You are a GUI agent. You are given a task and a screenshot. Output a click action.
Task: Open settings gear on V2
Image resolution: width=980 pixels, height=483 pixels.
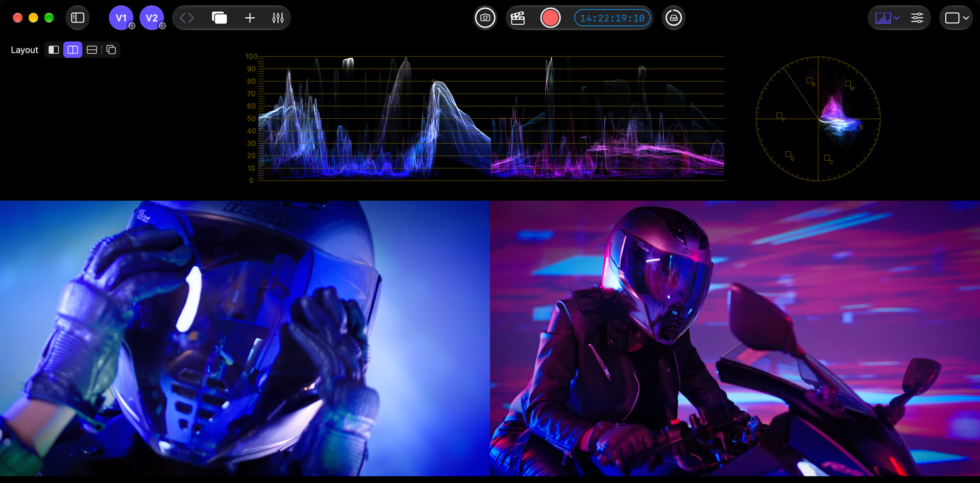pyautogui.click(x=162, y=26)
